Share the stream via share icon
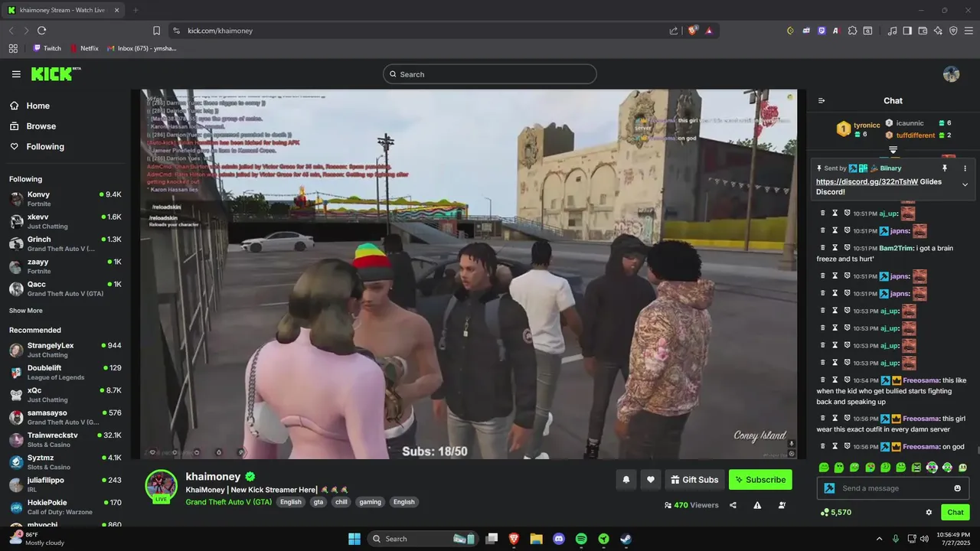The width and height of the screenshot is (980, 551). tap(733, 505)
